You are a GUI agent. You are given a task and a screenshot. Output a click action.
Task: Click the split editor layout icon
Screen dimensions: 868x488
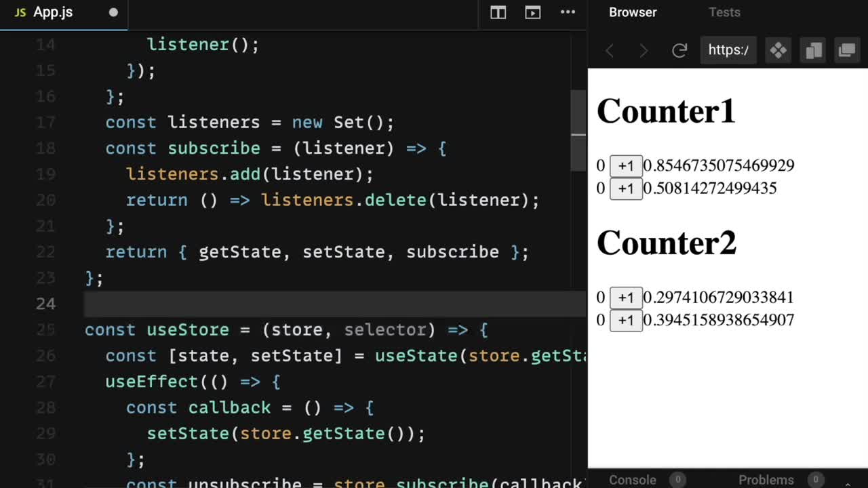pyautogui.click(x=498, y=12)
